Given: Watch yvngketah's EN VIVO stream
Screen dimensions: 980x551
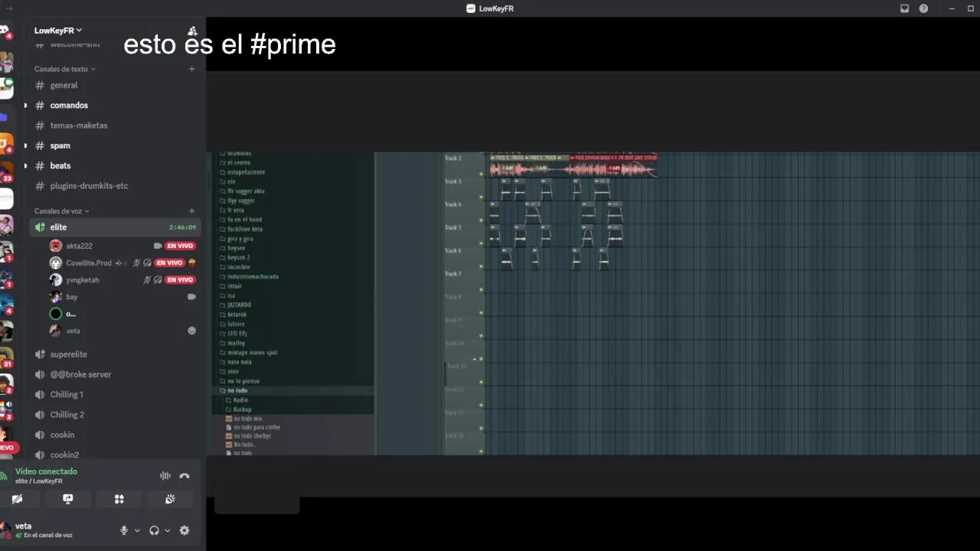Looking at the screenshot, I should coord(181,279).
